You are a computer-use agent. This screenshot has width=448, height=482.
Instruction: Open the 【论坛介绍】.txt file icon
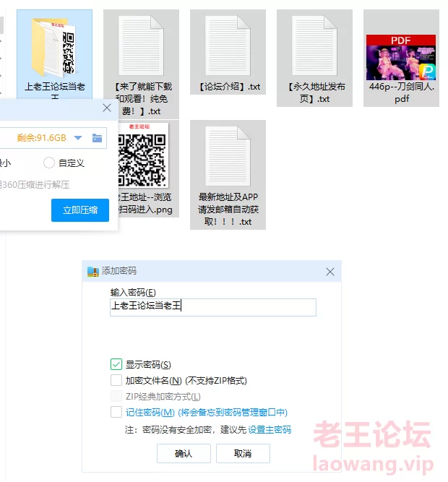point(228,46)
